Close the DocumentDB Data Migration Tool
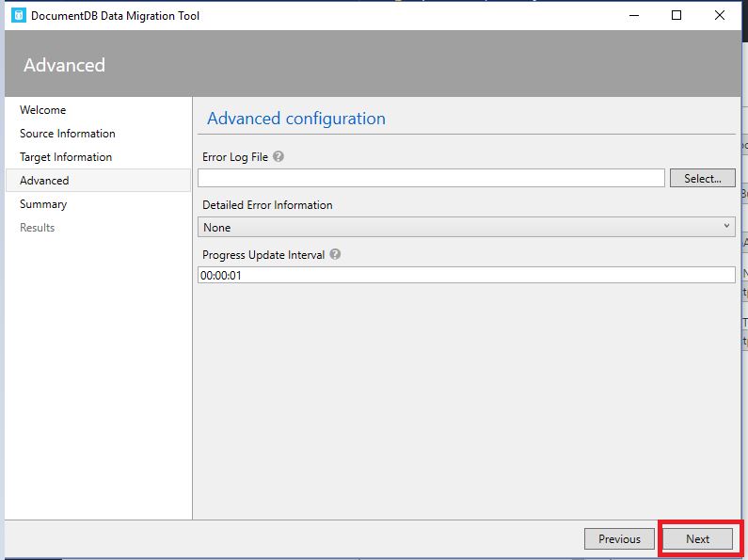This screenshot has height=560, width=748. pos(720,15)
